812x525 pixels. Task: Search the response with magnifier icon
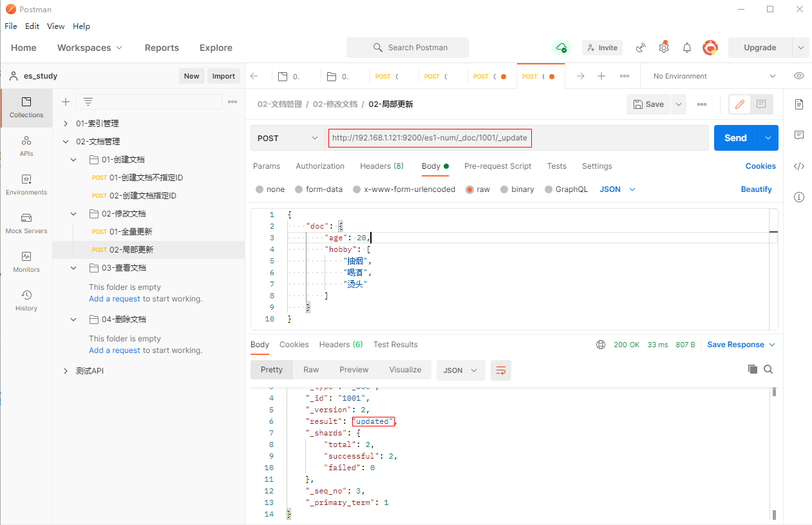768,369
